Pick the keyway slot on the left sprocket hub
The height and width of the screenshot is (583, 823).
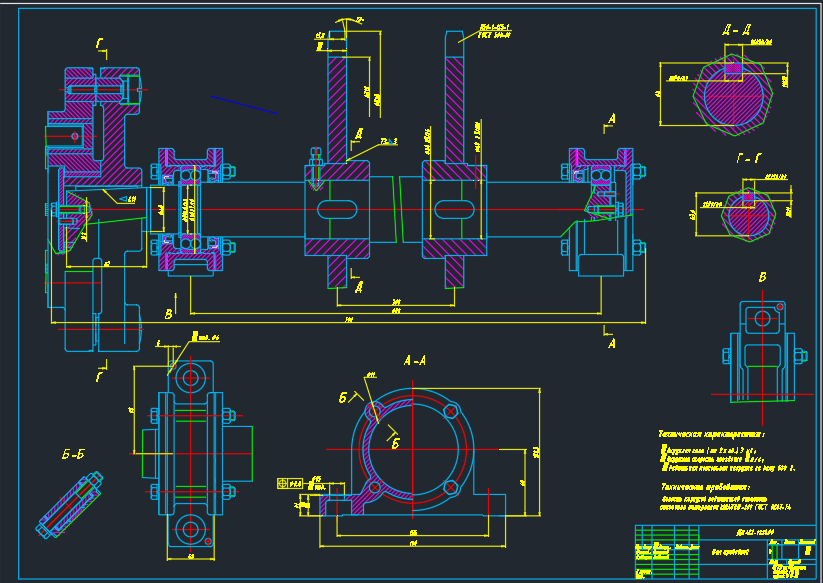[337, 209]
